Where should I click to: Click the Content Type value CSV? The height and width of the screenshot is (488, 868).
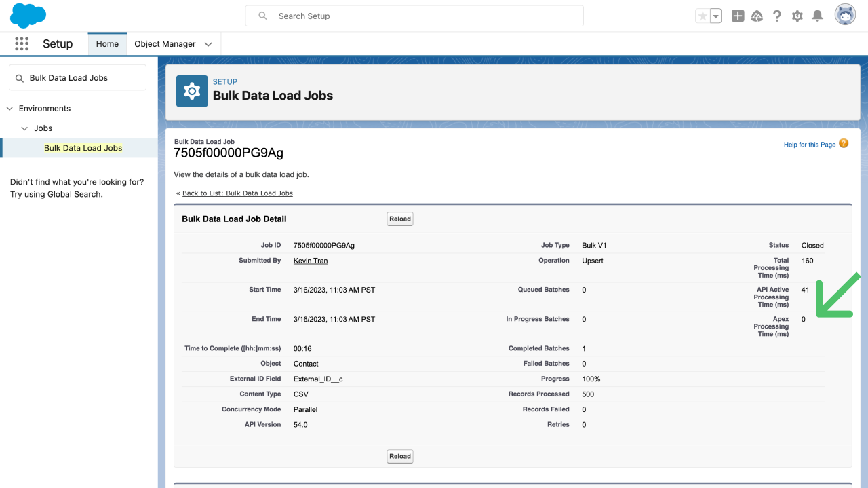pos(301,394)
